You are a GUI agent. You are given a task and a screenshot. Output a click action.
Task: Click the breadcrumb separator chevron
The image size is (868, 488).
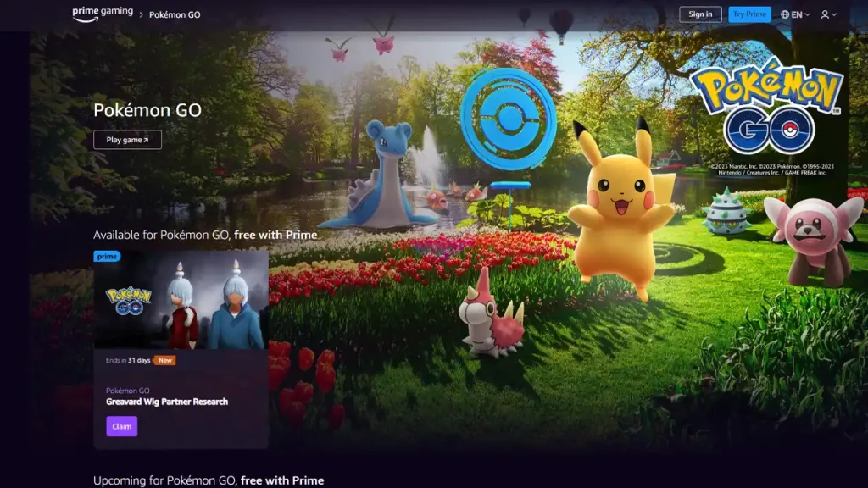pyautogui.click(x=142, y=15)
